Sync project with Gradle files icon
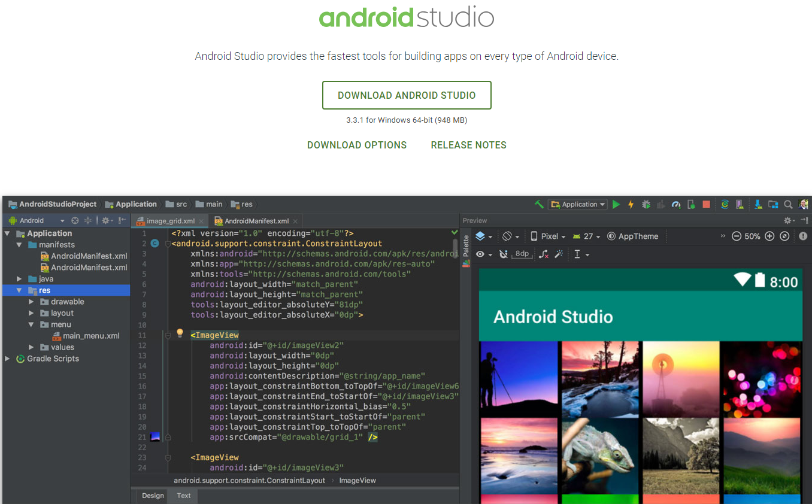 tap(725, 204)
